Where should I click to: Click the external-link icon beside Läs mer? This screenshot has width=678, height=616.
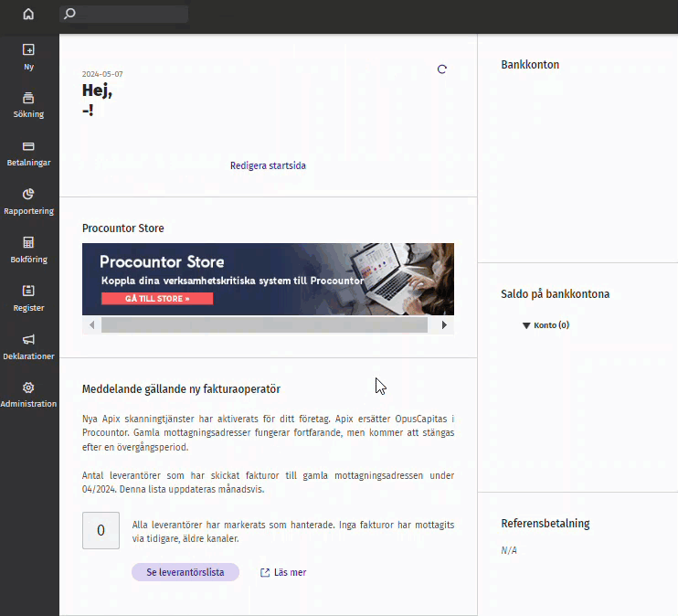click(265, 573)
